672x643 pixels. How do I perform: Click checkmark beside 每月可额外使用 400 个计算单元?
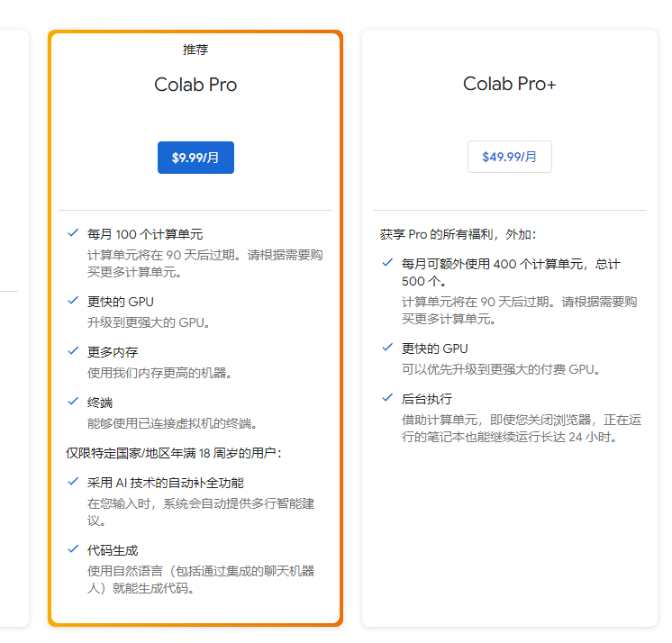pyautogui.click(x=387, y=263)
